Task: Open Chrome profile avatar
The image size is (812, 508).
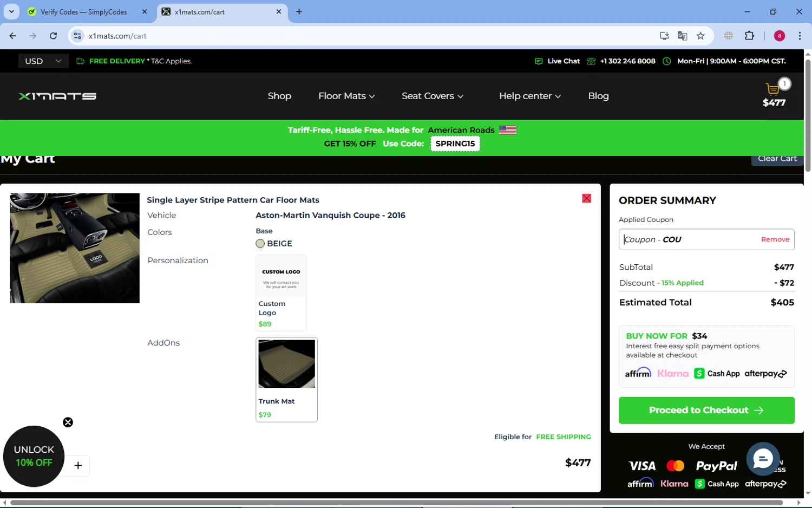Action: click(780, 36)
